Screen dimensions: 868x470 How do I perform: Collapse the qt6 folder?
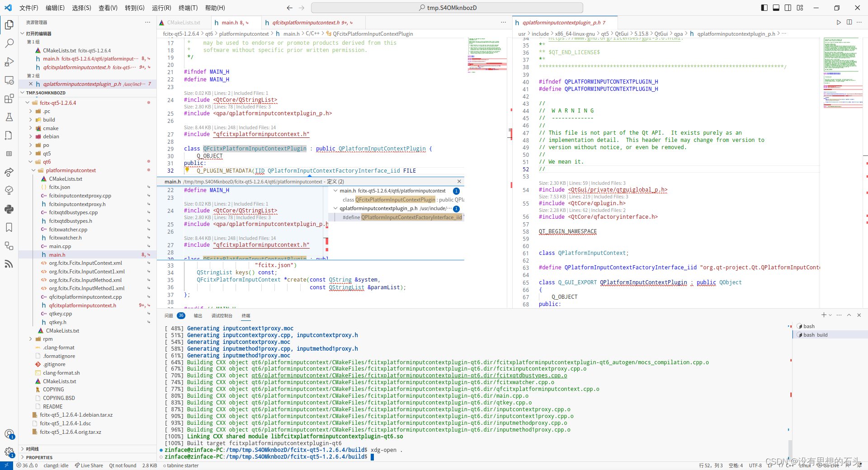(x=31, y=162)
